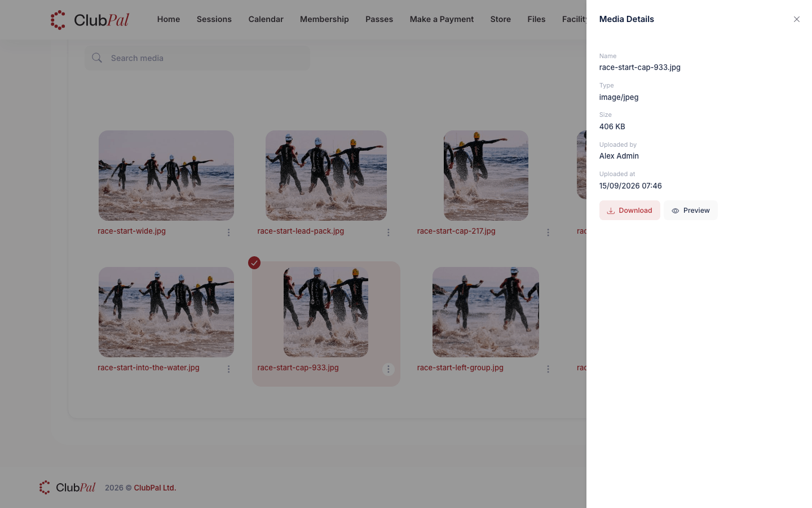Open options menu for race-start-wide.jpg
Image resolution: width=812 pixels, height=508 pixels.
click(x=228, y=233)
